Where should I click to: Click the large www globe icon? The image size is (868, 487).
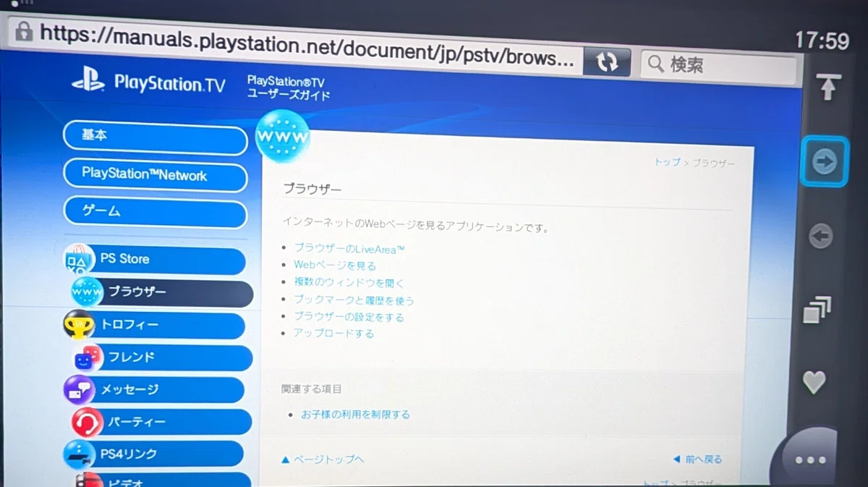(x=283, y=136)
